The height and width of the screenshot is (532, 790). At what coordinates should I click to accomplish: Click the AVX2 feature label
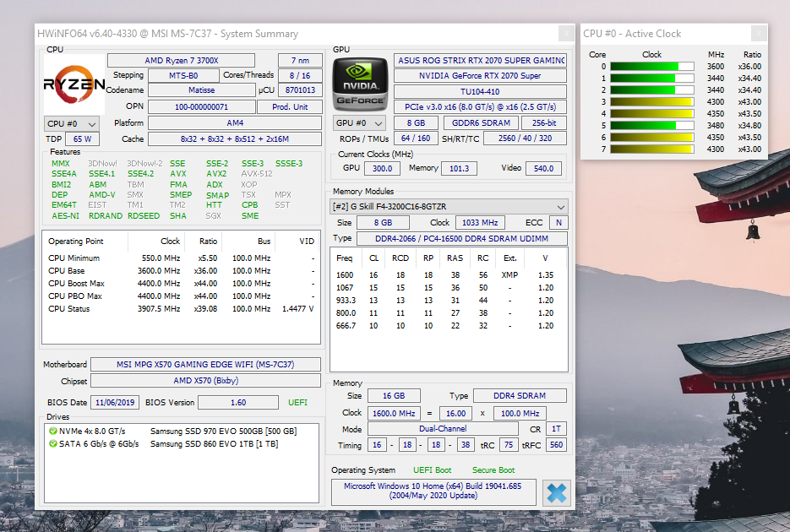(216, 174)
